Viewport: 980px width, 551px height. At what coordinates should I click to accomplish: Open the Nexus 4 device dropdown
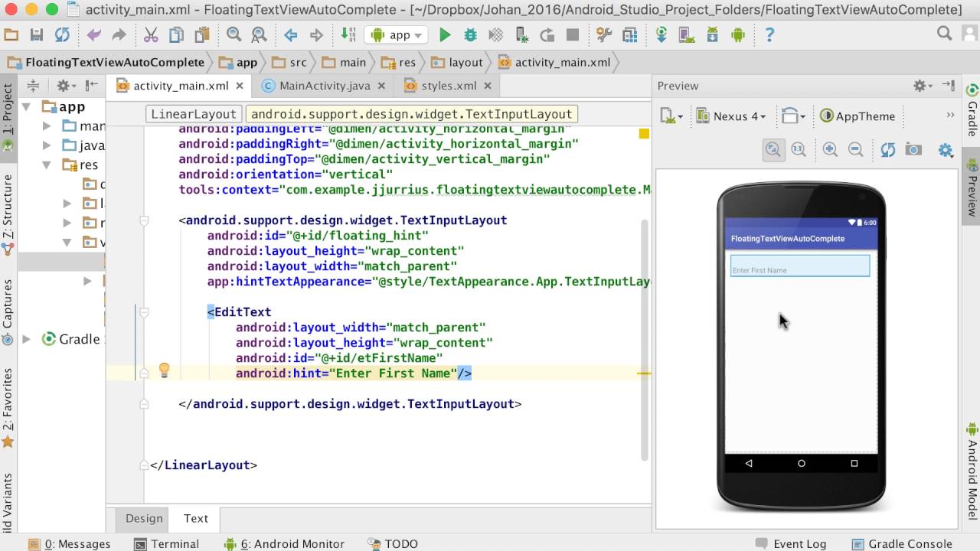click(731, 116)
